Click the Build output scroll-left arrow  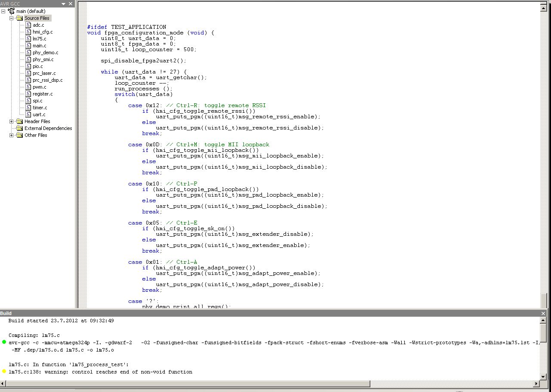(x=3, y=383)
